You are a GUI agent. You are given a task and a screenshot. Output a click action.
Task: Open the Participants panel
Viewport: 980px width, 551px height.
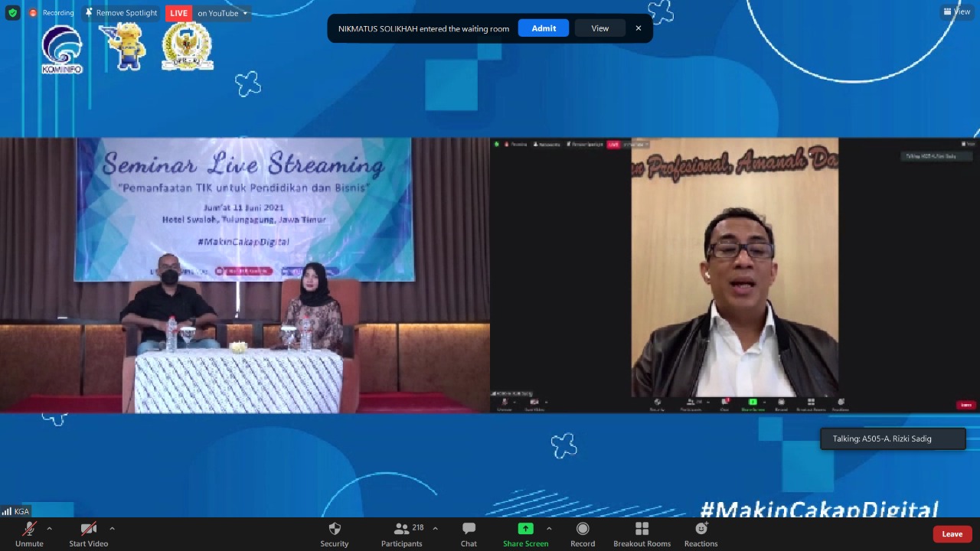402,534
